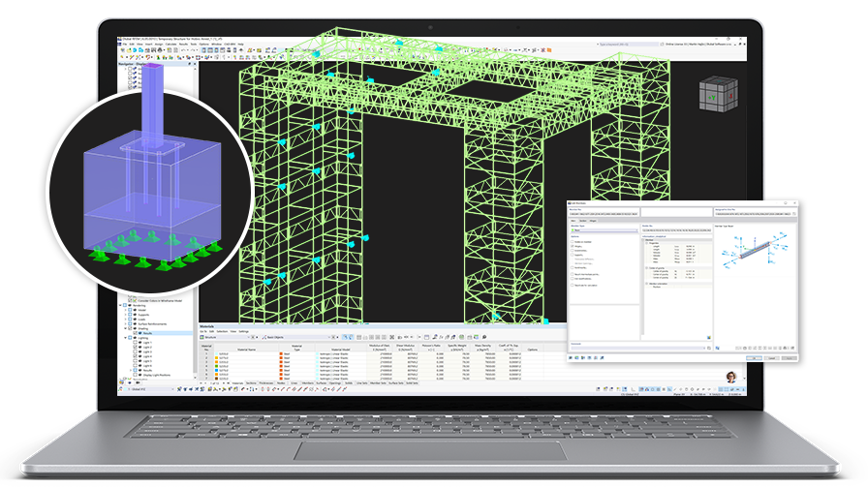Collapse Properties group in dialog information tree
The width and height of the screenshot is (868, 488).
click(646, 243)
